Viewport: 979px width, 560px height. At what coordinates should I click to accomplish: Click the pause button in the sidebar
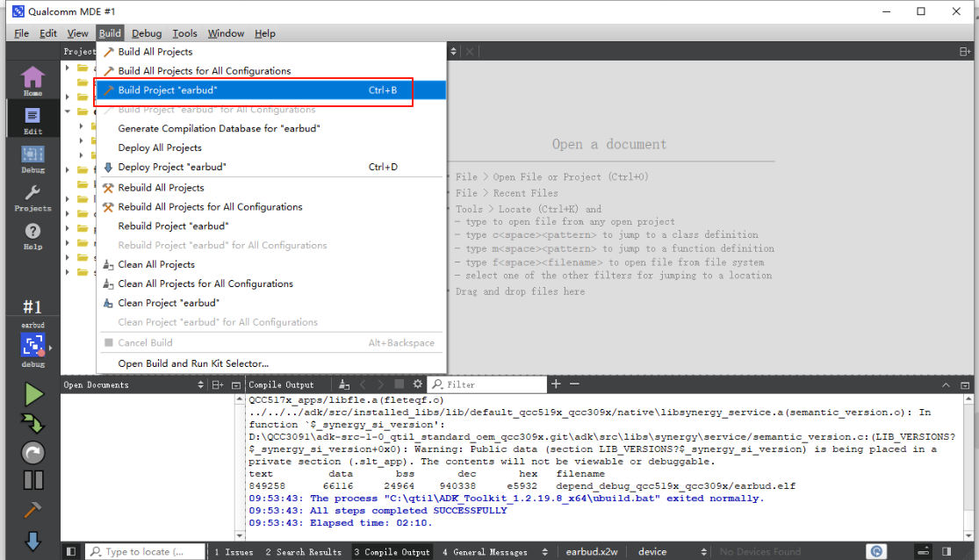(33, 480)
